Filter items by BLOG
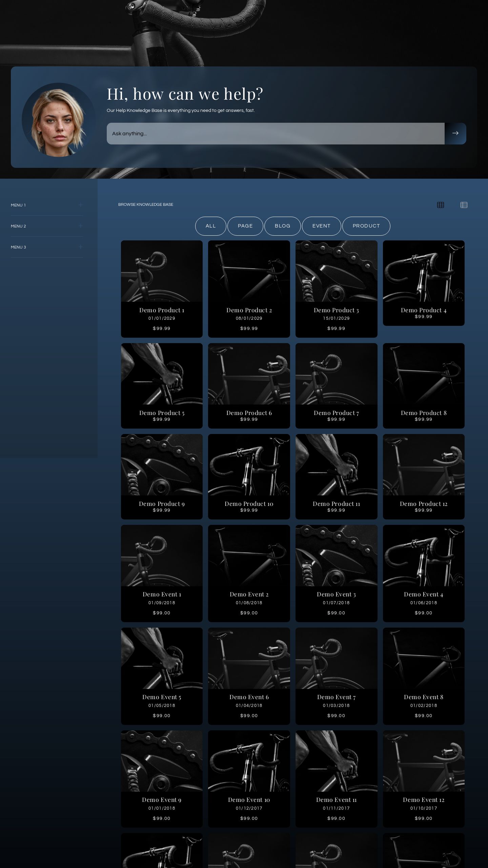 282,226
